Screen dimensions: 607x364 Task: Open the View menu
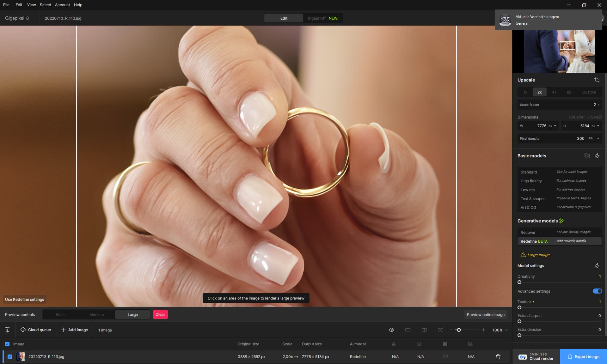(x=31, y=5)
